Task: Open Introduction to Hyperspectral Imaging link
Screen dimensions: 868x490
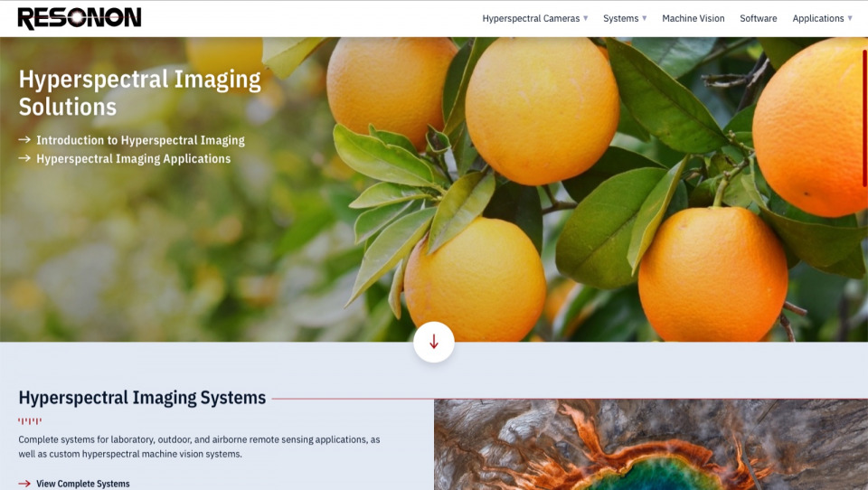Action: coord(141,140)
